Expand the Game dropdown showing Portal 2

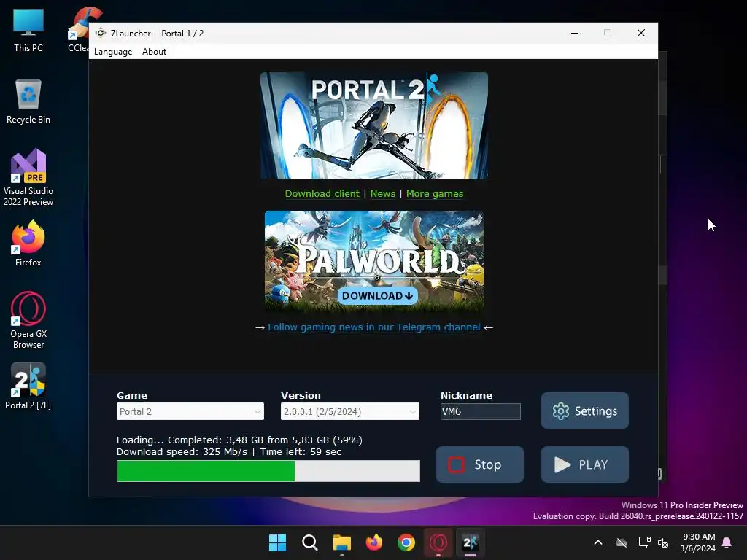click(x=190, y=411)
